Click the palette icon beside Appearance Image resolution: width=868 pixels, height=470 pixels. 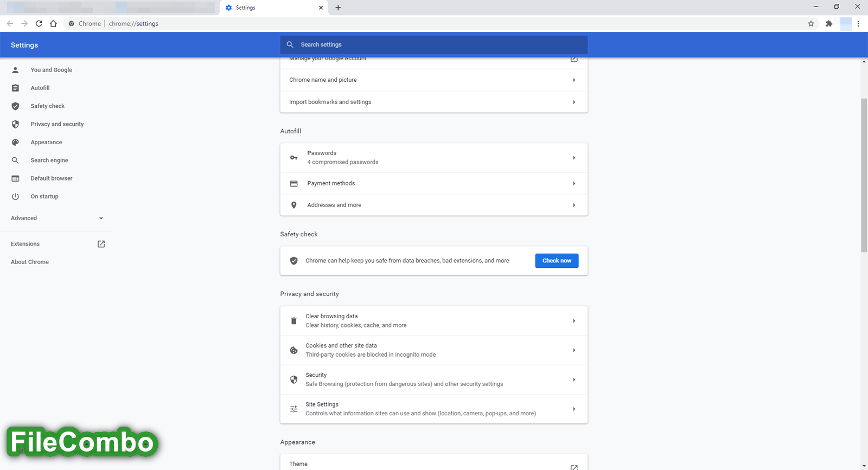coord(15,142)
